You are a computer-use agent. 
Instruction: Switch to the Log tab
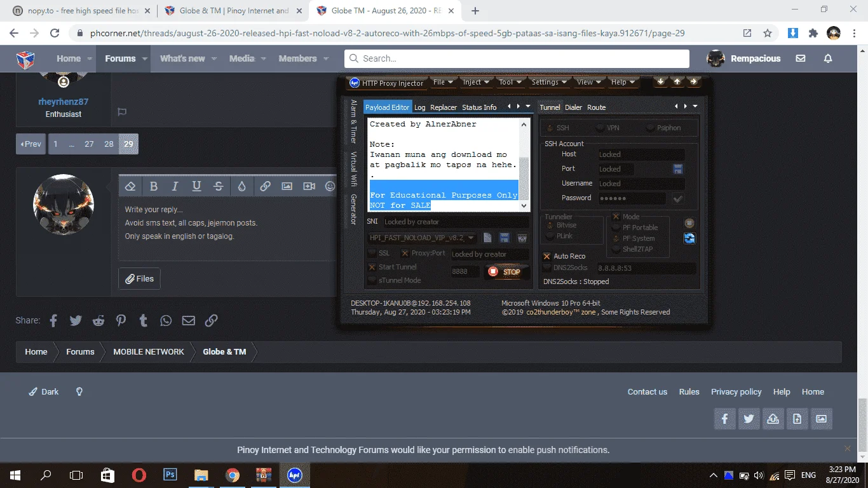[x=420, y=107]
